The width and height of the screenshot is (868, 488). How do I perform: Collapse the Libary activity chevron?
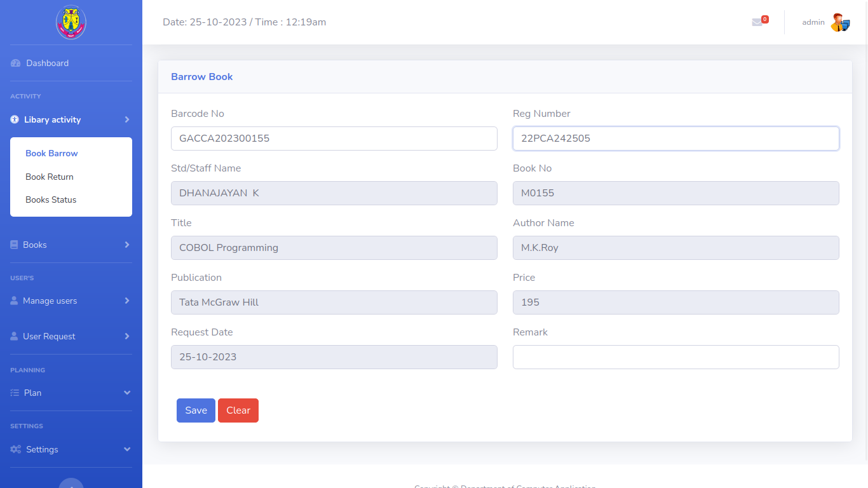click(x=127, y=119)
